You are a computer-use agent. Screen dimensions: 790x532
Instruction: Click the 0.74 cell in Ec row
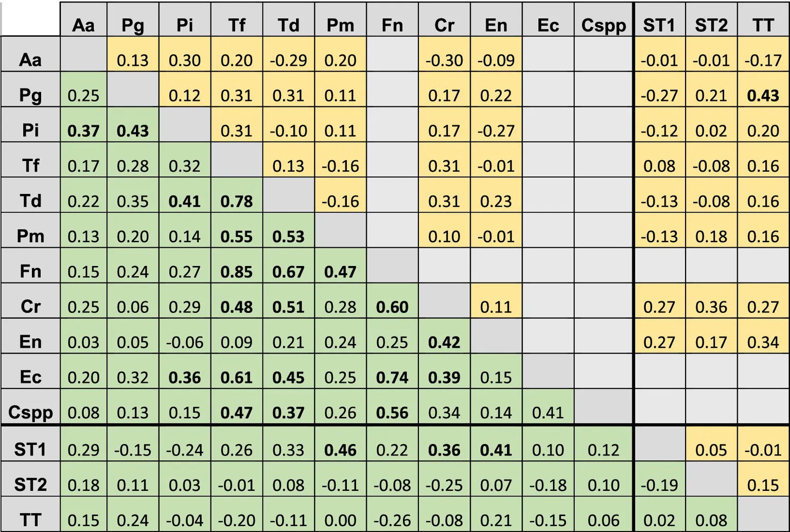click(x=392, y=377)
